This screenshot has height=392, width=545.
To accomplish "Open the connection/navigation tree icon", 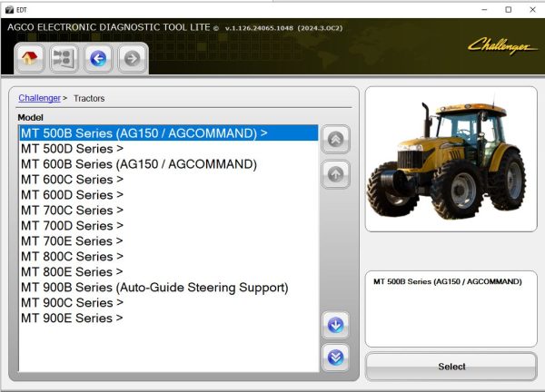I will 64,58.
